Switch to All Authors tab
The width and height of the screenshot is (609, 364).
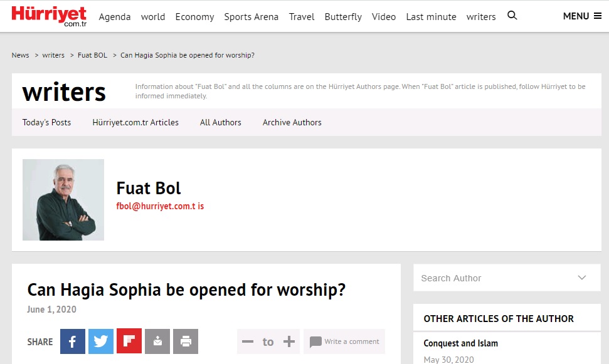coord(221,122)
